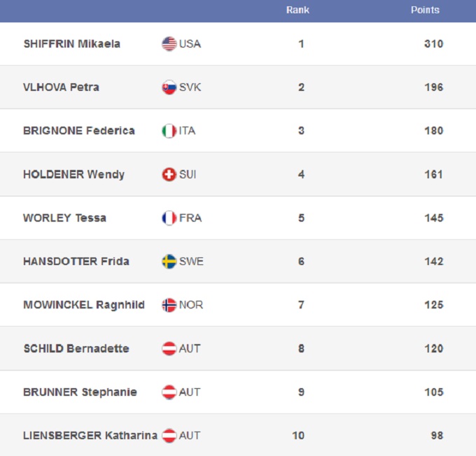Click the USA flag icon

169,44
